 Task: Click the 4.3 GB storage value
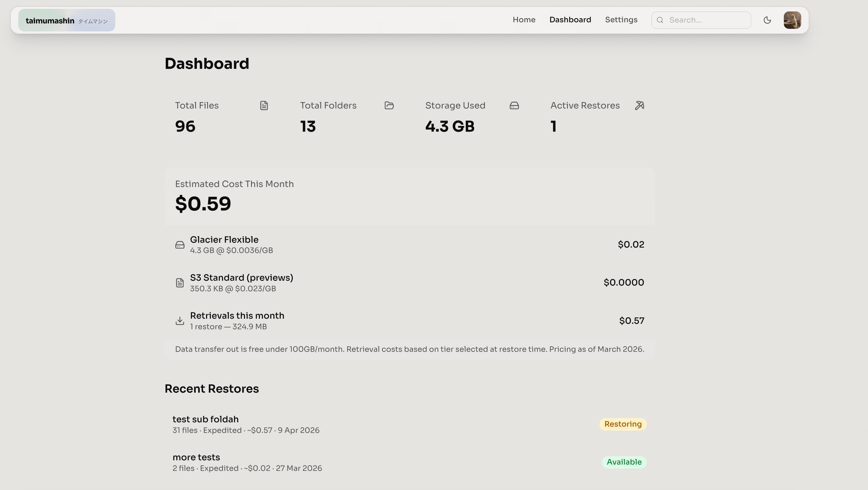449,126
